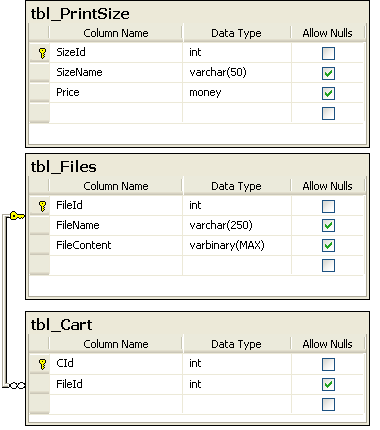The width and height of the screenshot is (380, 430).
Task: Click Allow Nulls header in tbl_Cart
Action: [327, 344]
